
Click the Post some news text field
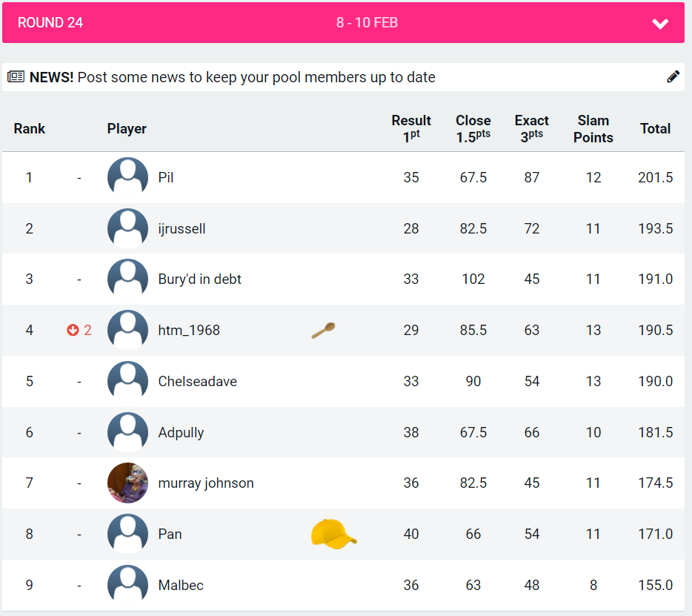[x=256, y=77]
